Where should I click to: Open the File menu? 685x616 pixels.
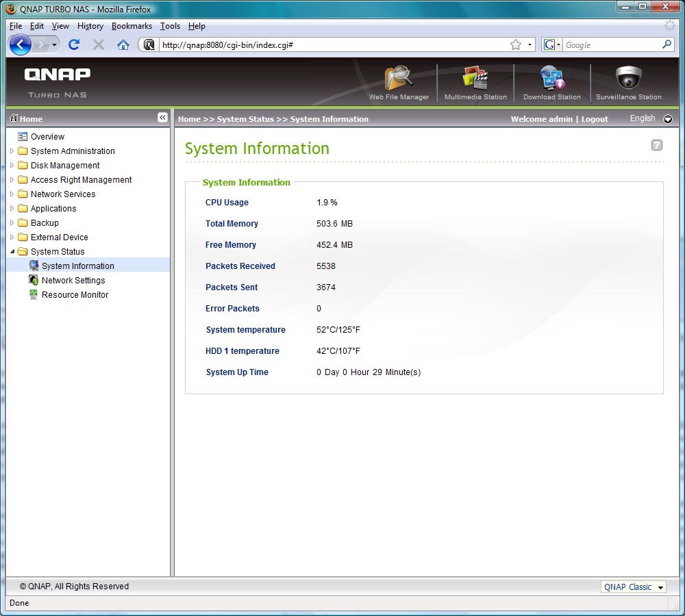16,26
